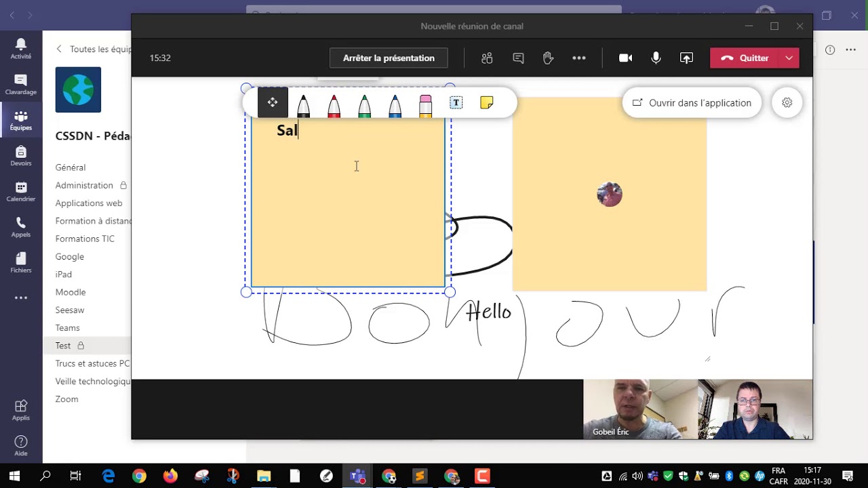Click the volume icon in system tray
This screenshot has width=868, height=488.
(x=638, y=476)
